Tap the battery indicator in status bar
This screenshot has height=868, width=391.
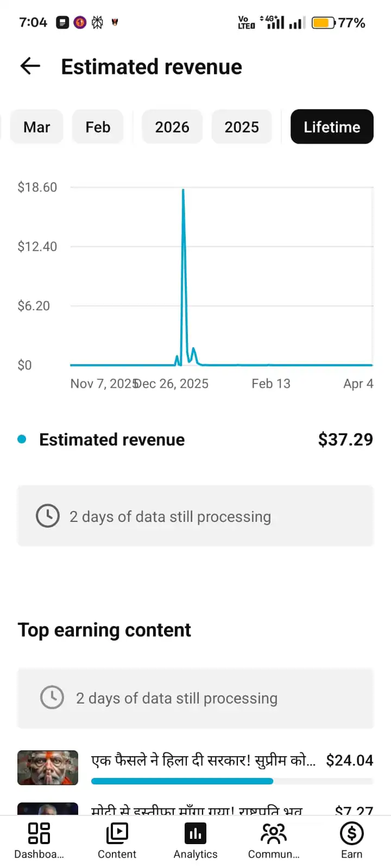(x=323, y=23)
